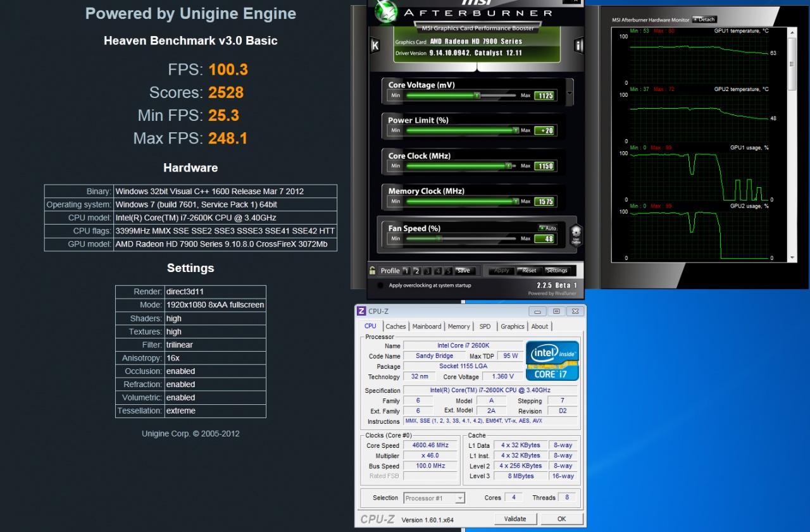810x532 pixels.
Task: Click the Mode value 1920x1080 8xAA fullscreen
Action: coord(215,305)
